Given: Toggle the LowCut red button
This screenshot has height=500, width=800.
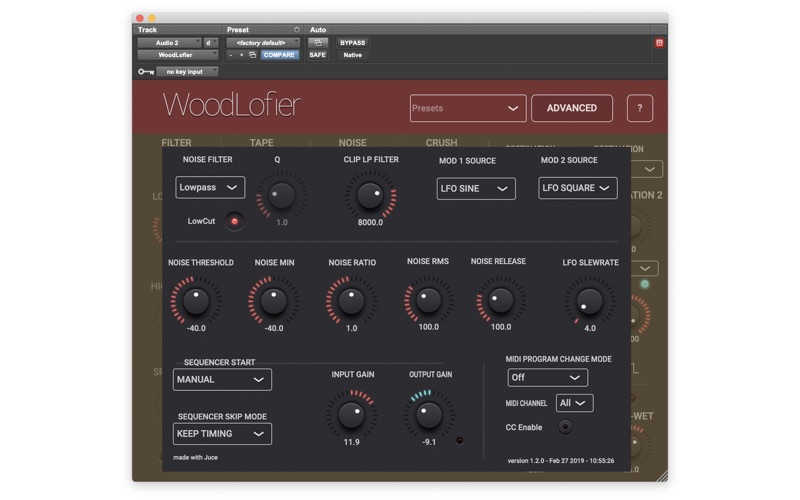Looking at the screenshot, I should click(234, 221).
